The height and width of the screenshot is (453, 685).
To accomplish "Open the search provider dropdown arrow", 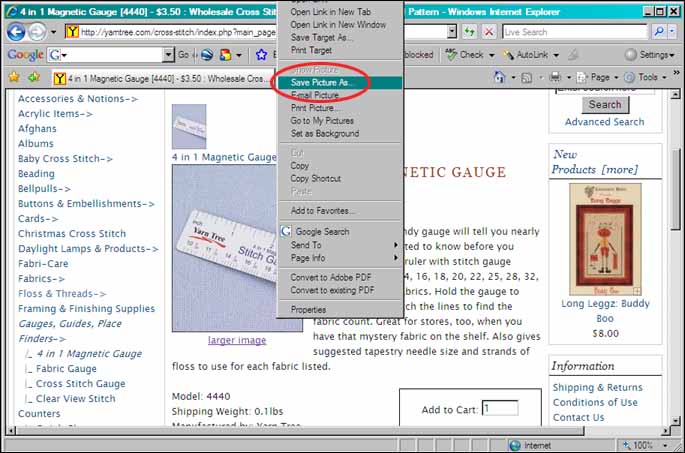I will tap(671, 31).
